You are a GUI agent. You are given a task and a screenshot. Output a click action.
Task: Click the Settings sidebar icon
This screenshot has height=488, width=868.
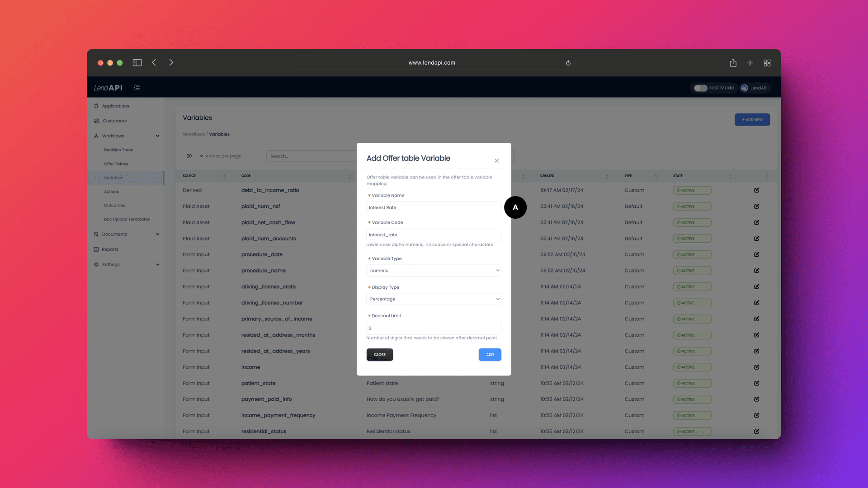(97, 264)
